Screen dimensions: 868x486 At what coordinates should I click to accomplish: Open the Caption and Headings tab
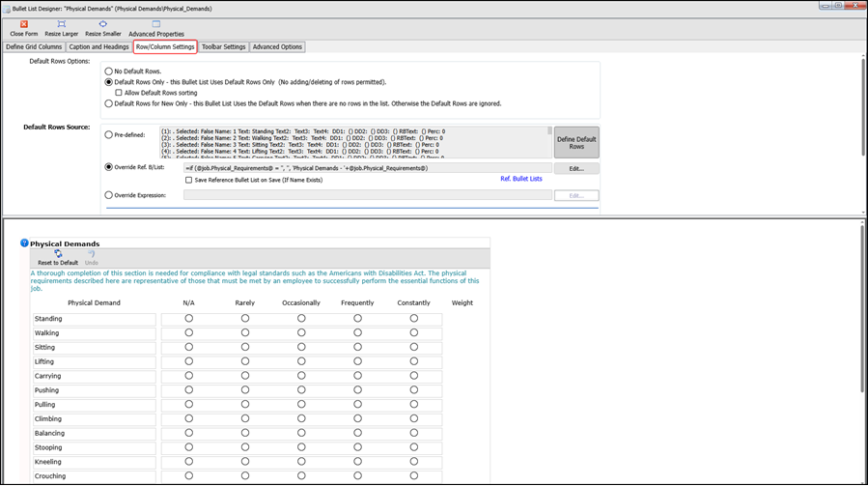pos(98,47)
